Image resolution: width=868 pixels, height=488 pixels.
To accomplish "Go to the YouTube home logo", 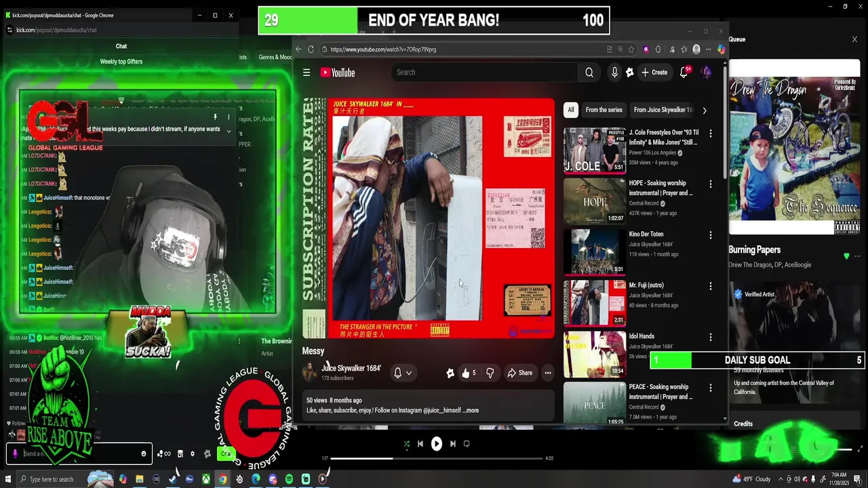I will [338, 73].
